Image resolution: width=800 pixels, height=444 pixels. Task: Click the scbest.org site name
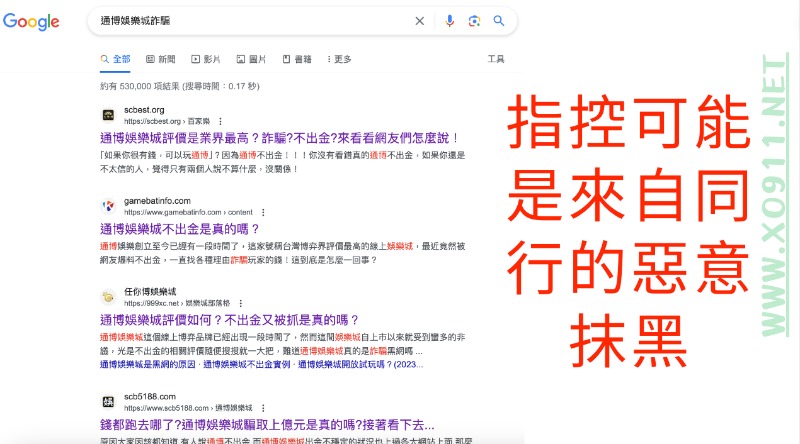144,110
